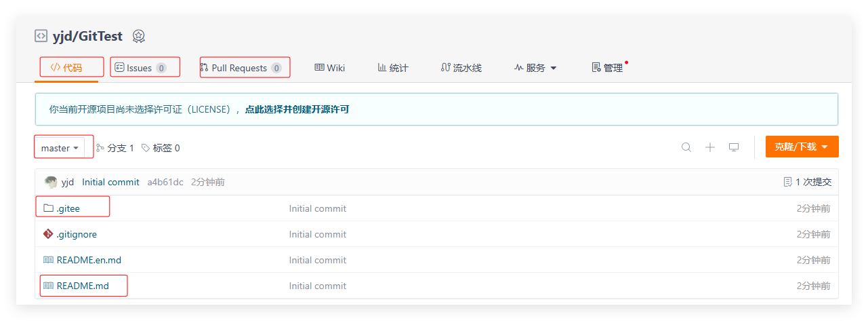Click 2分钟前 timestamp in README.en.md row
868x321 pixels.
[x=813, y=260]
